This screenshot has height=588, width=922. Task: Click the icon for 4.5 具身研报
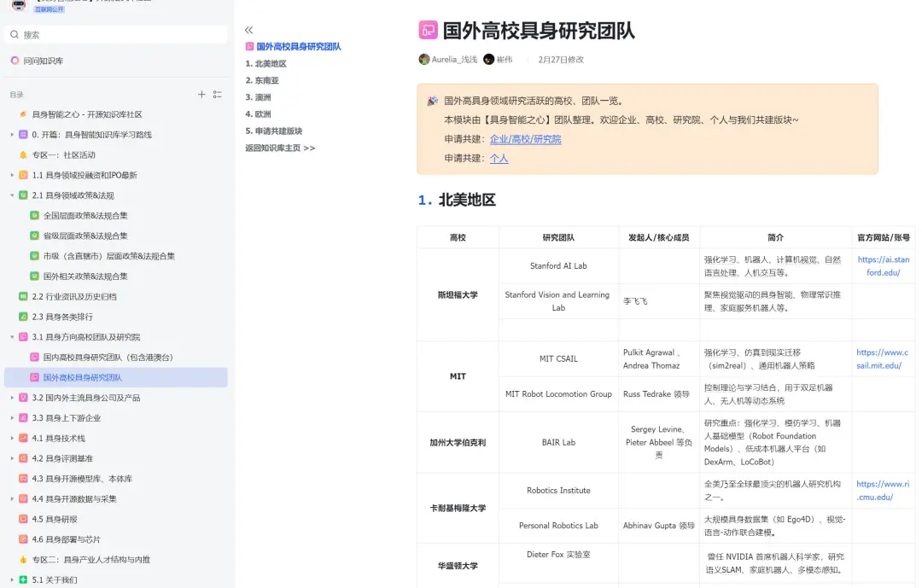(23, 519)
